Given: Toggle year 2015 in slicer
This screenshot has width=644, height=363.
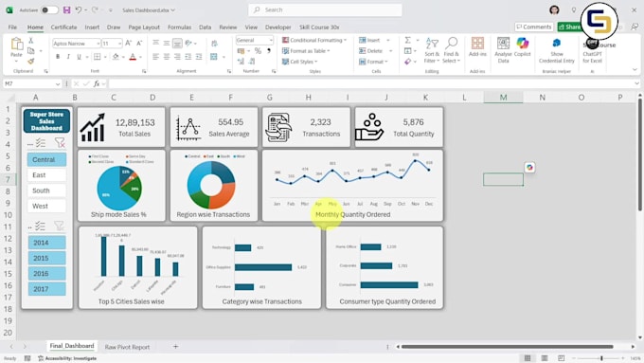Looking at the screenshot, I should [x=46, y=258].
